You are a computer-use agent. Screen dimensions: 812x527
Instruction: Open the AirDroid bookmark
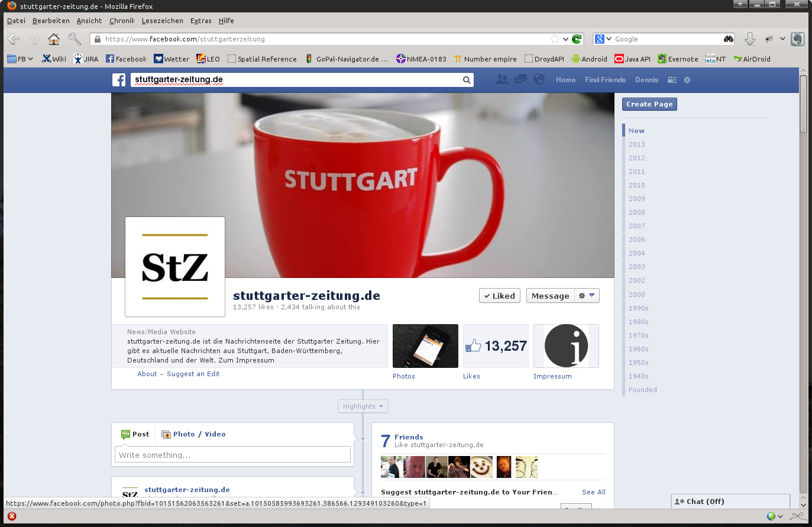752,59
